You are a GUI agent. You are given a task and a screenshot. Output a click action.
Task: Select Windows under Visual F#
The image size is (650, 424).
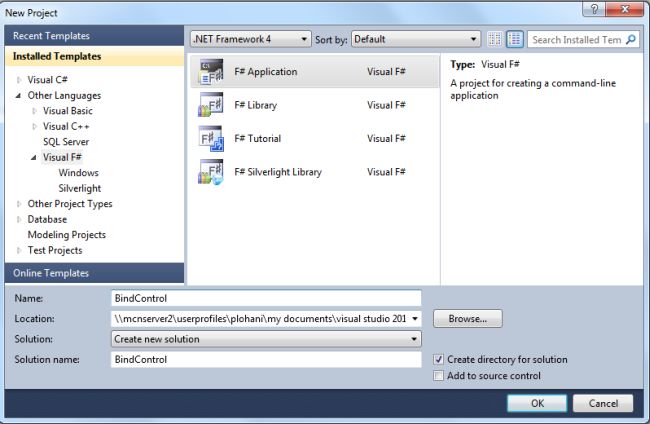[78, 173]
